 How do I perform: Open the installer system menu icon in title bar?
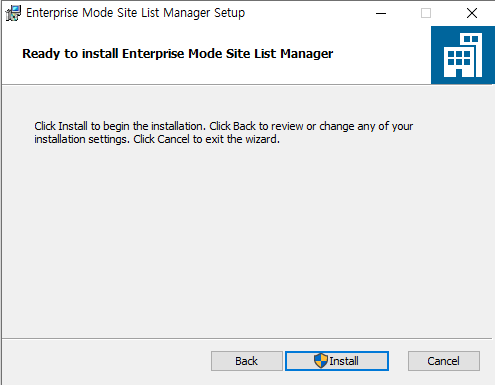13,13
